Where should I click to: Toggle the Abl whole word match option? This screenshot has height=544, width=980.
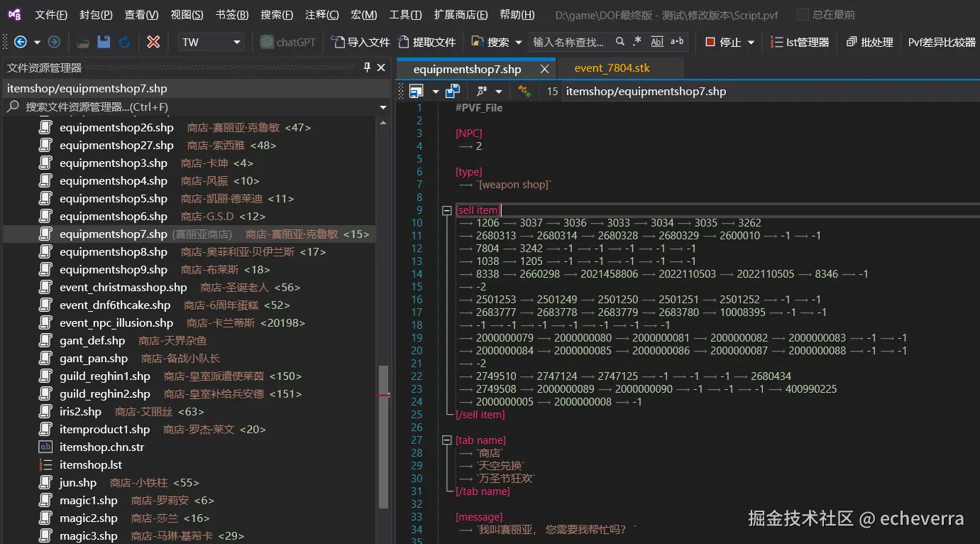point(657,42)
